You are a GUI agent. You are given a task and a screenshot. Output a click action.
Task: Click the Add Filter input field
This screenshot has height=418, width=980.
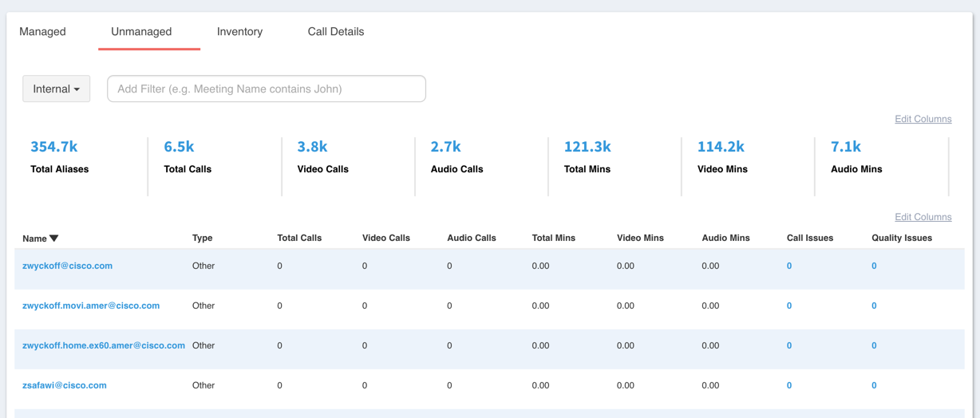point(267,89)
